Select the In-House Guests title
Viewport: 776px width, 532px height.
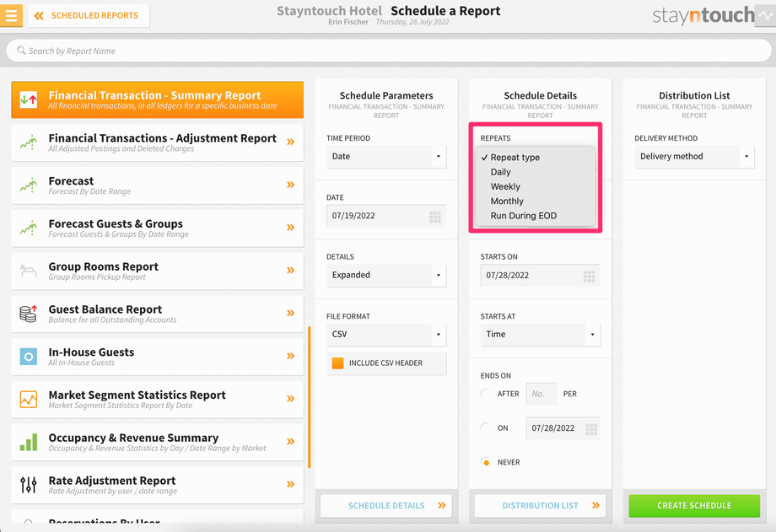point(92,352)
